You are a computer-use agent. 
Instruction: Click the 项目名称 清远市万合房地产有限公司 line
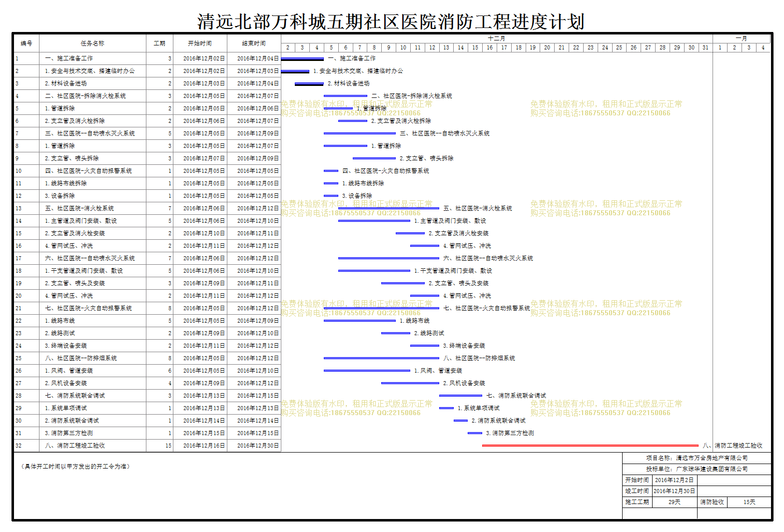pos(697,458)
